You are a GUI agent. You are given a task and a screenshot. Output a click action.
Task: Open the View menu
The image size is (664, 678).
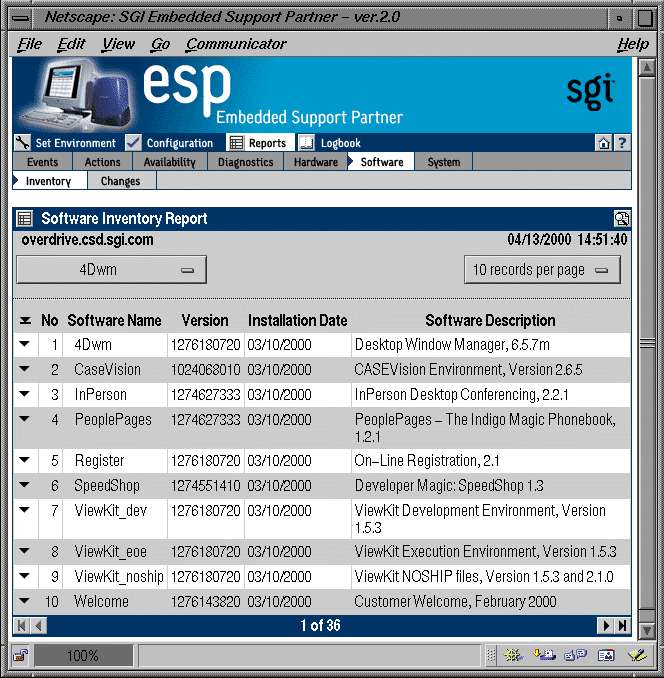[118, 44]
